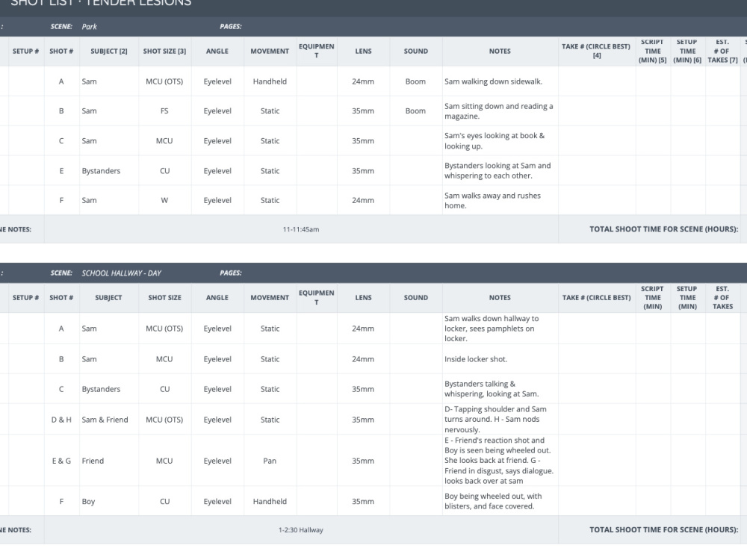This screenshot has height=560, width=747.
Task: Select the 'SHOT SIZE [3]' column header
Action: [x=164, y=51]
